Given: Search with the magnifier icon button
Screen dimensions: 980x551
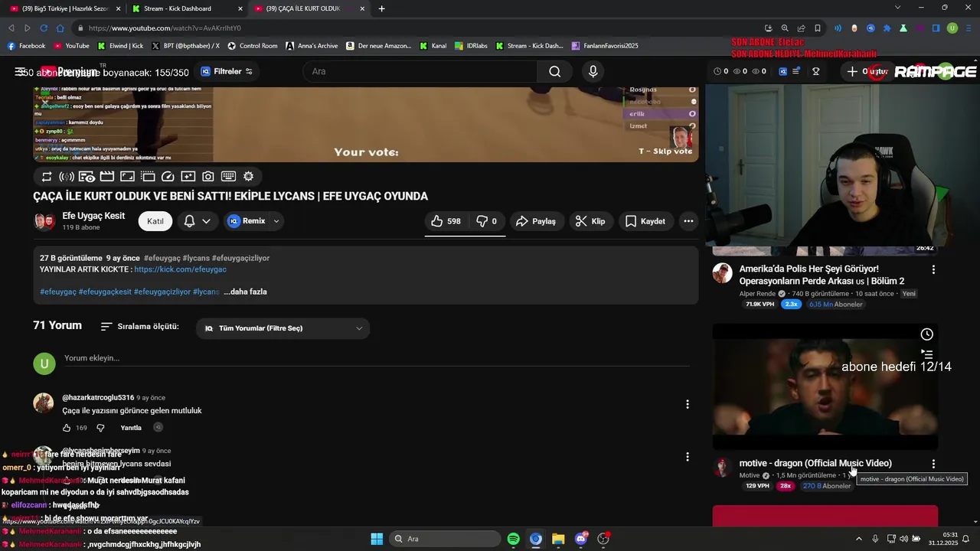Looking at the screenshot, I should [555, 71].
